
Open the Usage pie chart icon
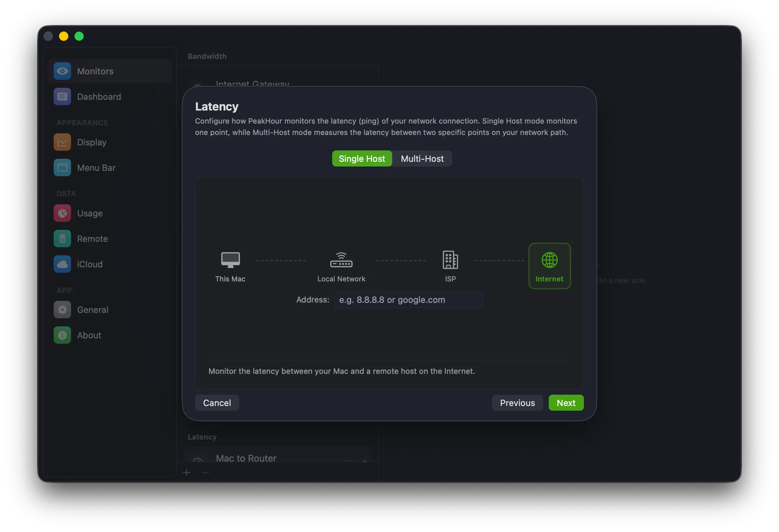point(62,213)
